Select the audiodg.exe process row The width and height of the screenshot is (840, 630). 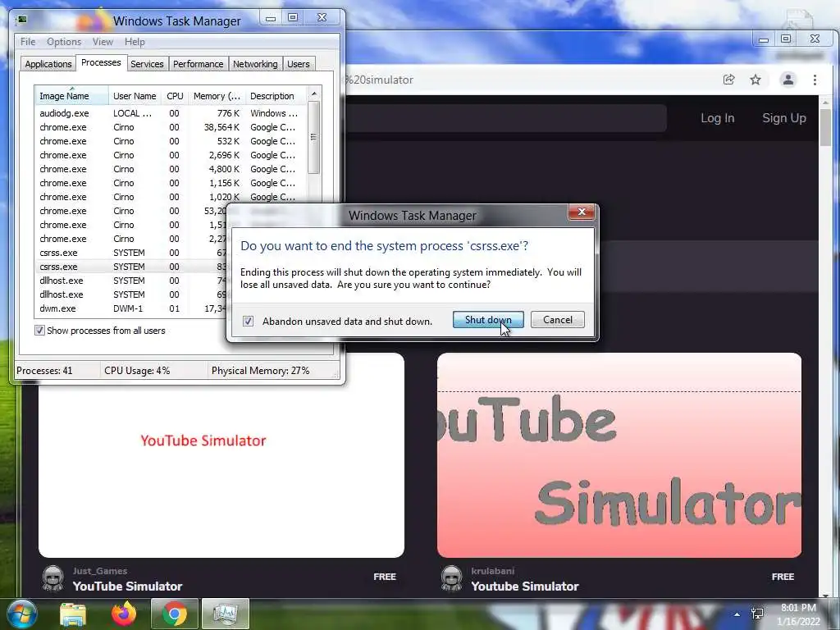point(171,113)
